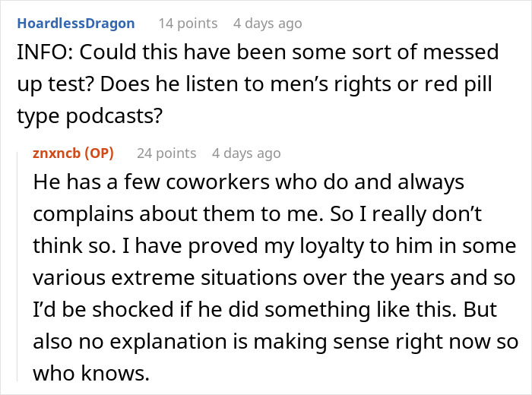This screenshot has height=395, width=532.
Task: Open the top comment's "4 days ago" timestamp
Action: pyautogui.click(x=268, y=23)
